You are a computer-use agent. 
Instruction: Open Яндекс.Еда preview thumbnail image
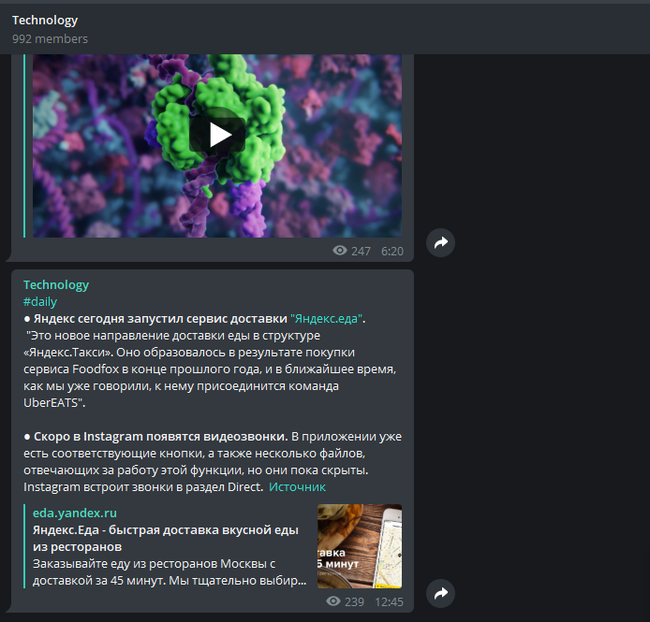[359, 546]
